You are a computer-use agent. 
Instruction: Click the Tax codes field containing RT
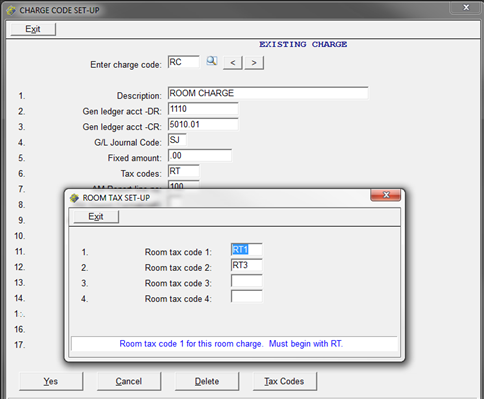[184, 171]
